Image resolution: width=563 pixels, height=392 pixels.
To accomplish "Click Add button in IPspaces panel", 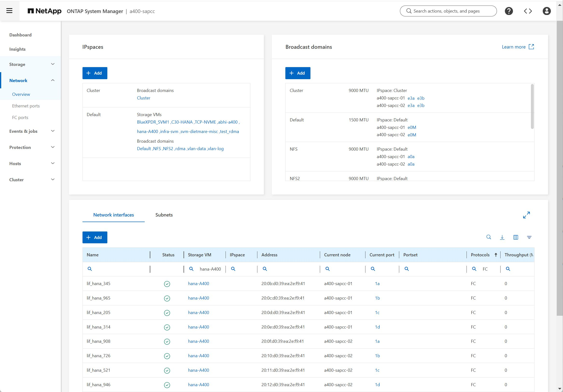I will coord(94,73).
